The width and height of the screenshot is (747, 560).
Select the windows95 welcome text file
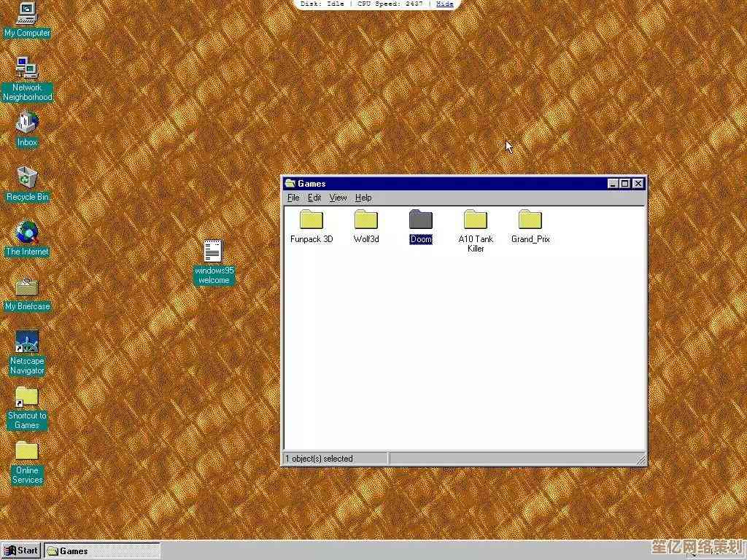(213, 252)
